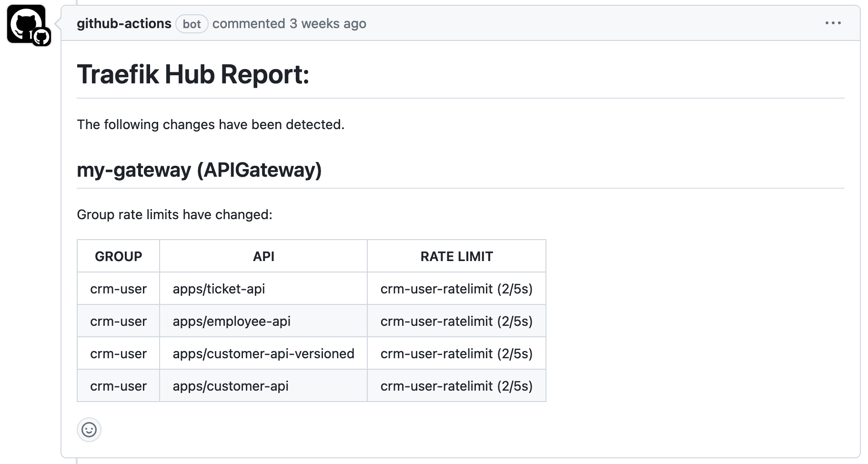Expand the kebab menu for comment actions
The image size is (868, 464).
[x=833, y=23]
